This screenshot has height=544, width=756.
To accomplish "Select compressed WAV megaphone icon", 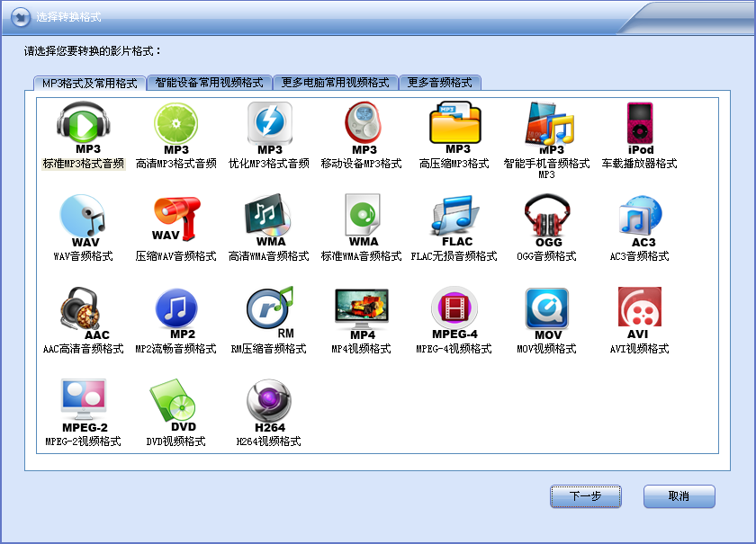I will 176,218.
